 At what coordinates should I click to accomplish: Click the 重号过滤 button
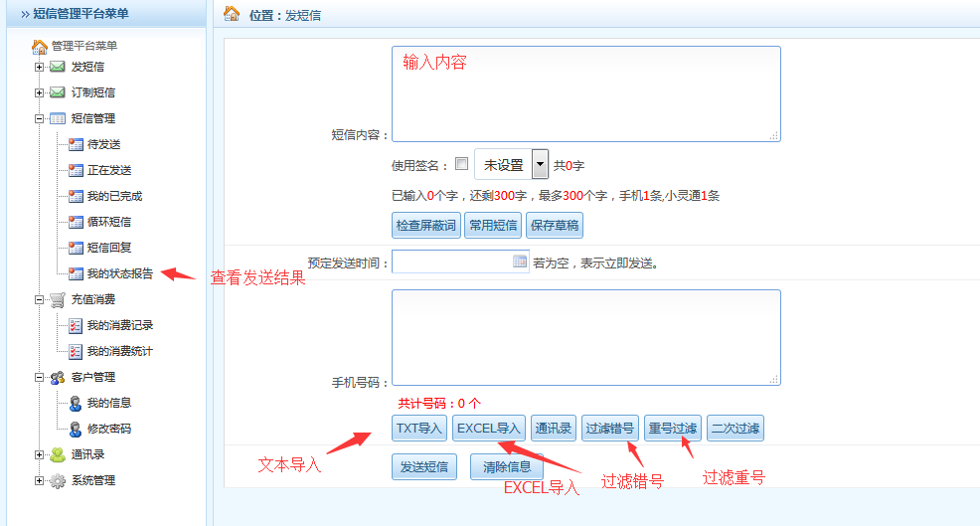673,429
